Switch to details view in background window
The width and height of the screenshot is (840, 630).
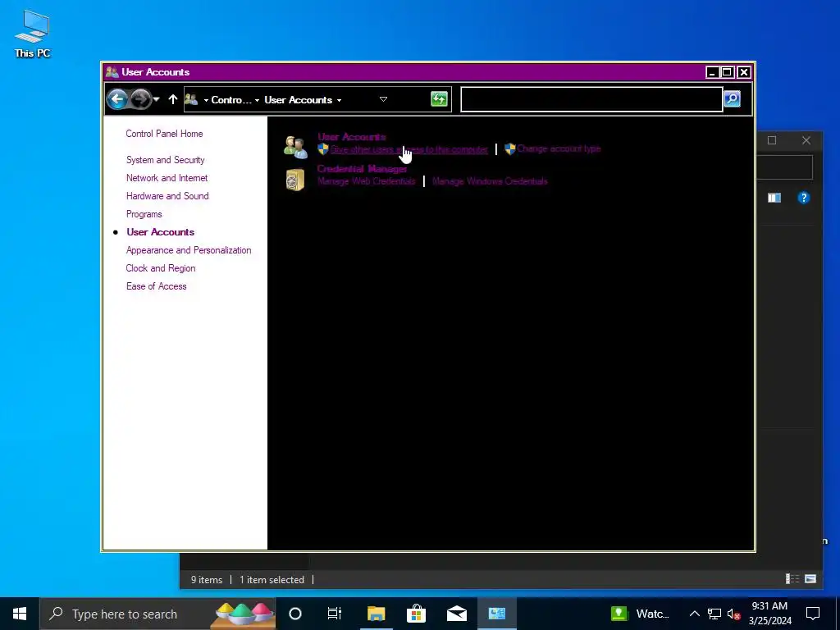[792, 578]
